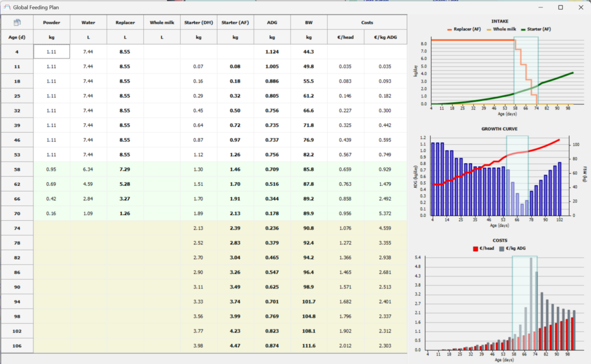591x364 pixels.
Task: Select the age 106 row header
Action: click(17, 346)
